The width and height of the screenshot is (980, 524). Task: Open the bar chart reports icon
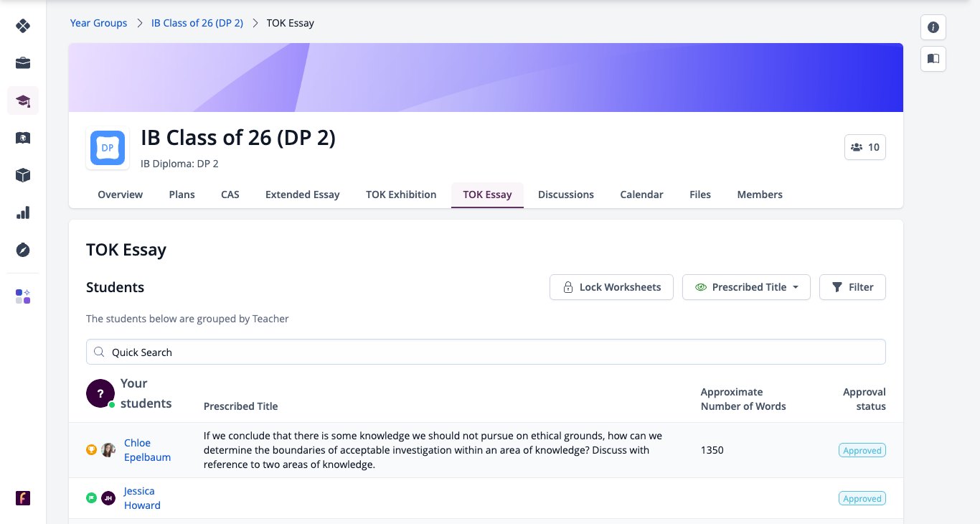(x=23, y=212)
